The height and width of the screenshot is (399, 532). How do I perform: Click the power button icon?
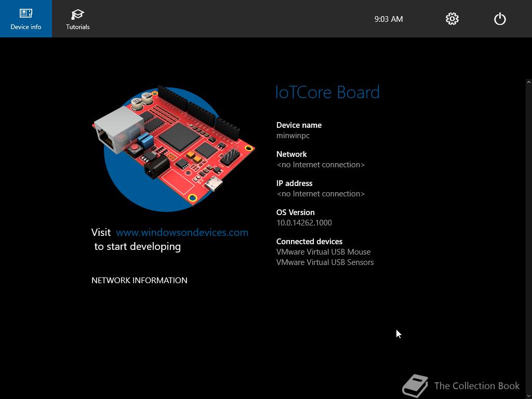[500, 19]
